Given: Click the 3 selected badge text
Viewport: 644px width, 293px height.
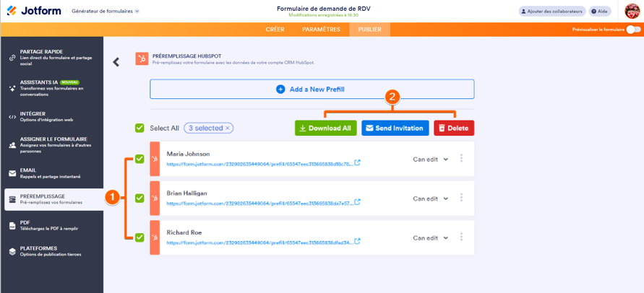Looking at the screenshot, I should click(x=205, y=128).
